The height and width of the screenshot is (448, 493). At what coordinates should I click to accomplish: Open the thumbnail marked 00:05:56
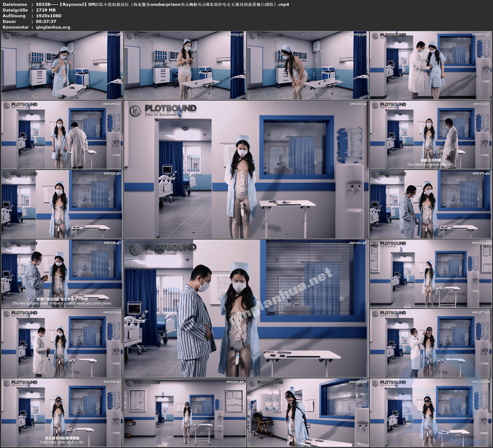point(308,65)
